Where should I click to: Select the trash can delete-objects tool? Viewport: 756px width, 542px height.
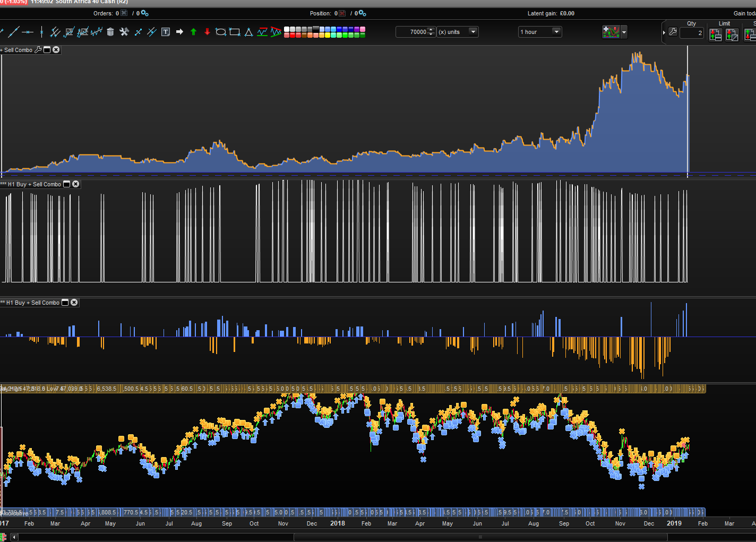[x=110, y=32]
